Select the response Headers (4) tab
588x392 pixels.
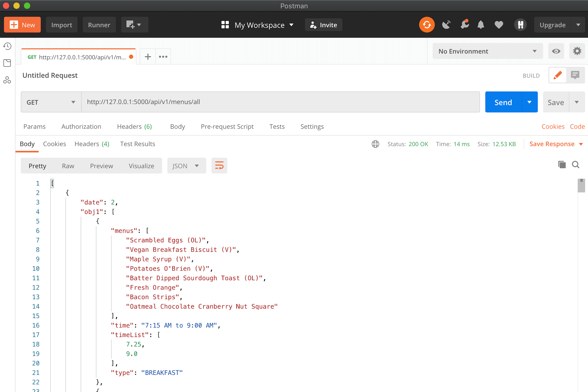(x=92, y=144)
